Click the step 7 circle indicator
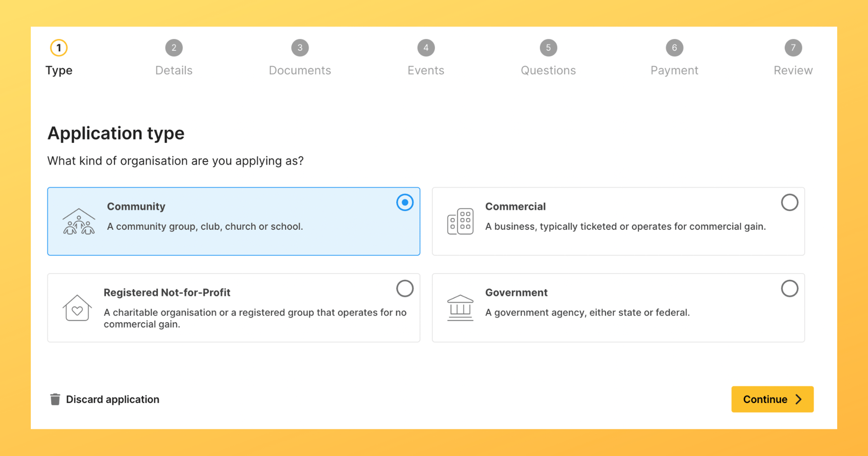The width and height of the screenshot is (868, 456). pyautogui.click(x=793, y=48)
